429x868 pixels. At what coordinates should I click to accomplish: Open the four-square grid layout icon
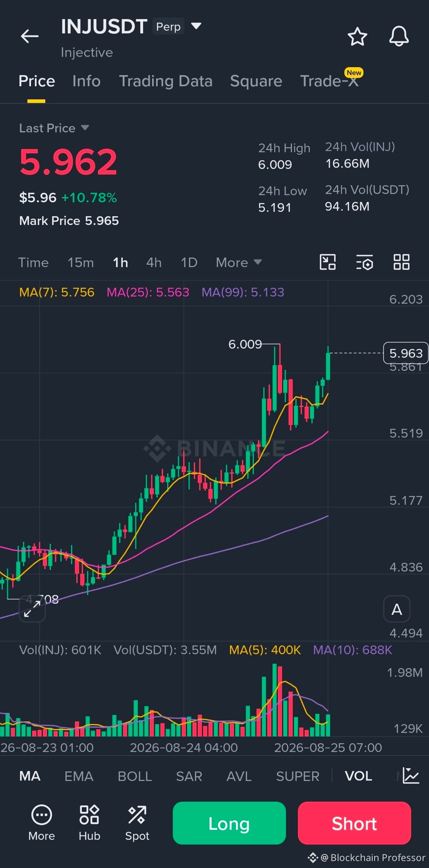[401, 262]
